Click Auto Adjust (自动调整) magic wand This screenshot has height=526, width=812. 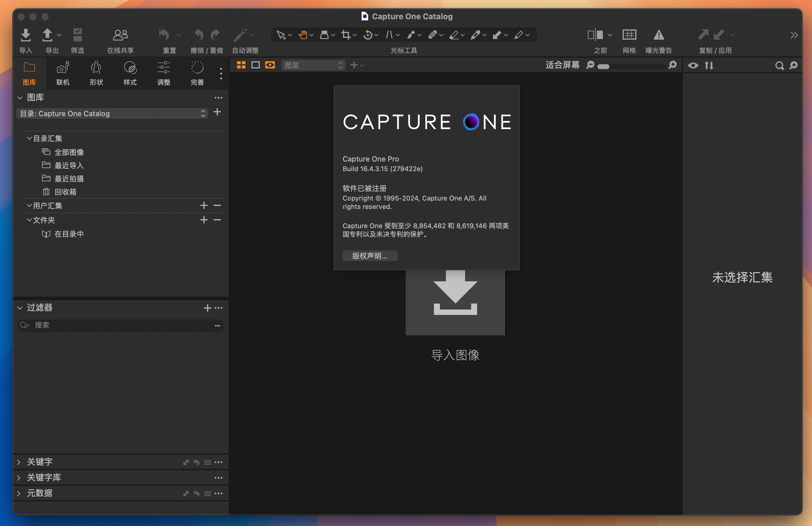coord(240,35)
